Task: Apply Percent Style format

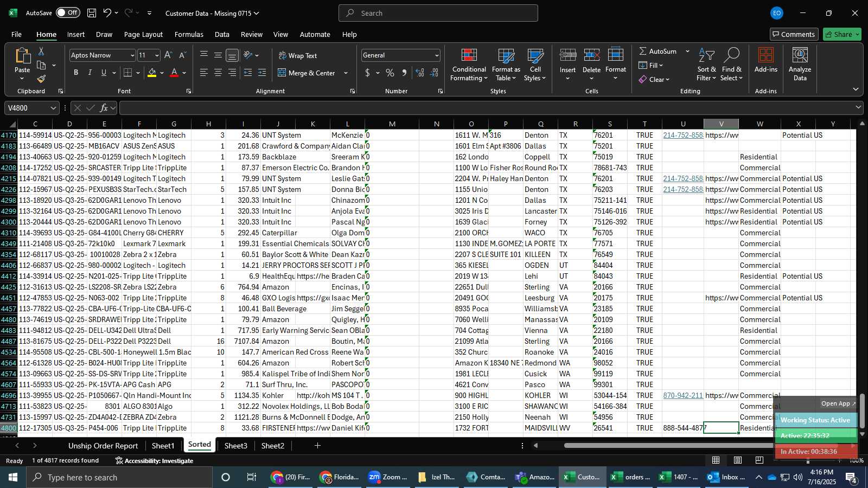Action: click(x=390, y=73)
